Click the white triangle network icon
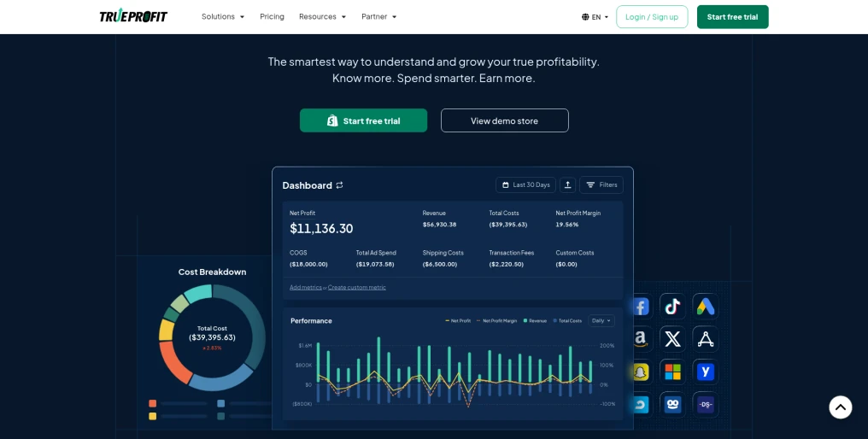This screenshot has height=439, width=868. (706, 339)
